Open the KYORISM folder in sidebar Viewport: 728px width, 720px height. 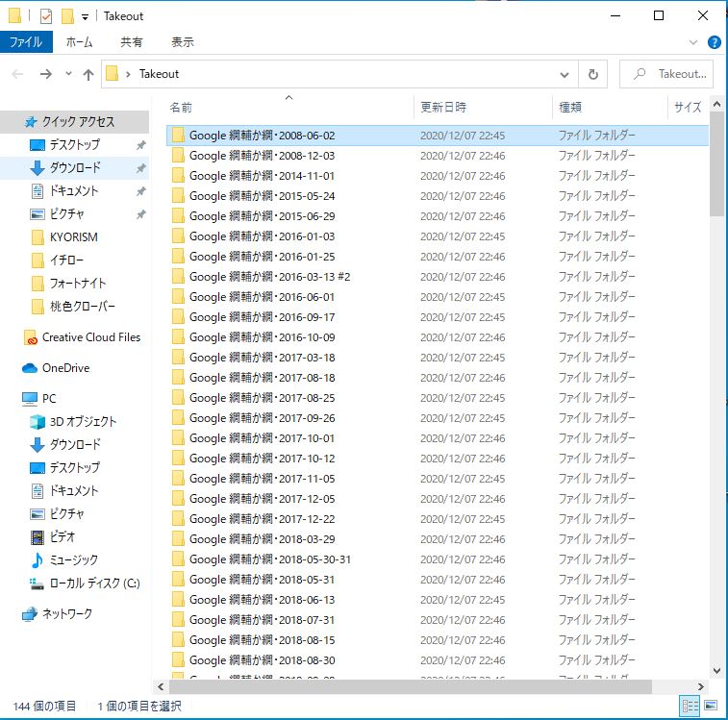pyautogui.click(x=74, y=237)
